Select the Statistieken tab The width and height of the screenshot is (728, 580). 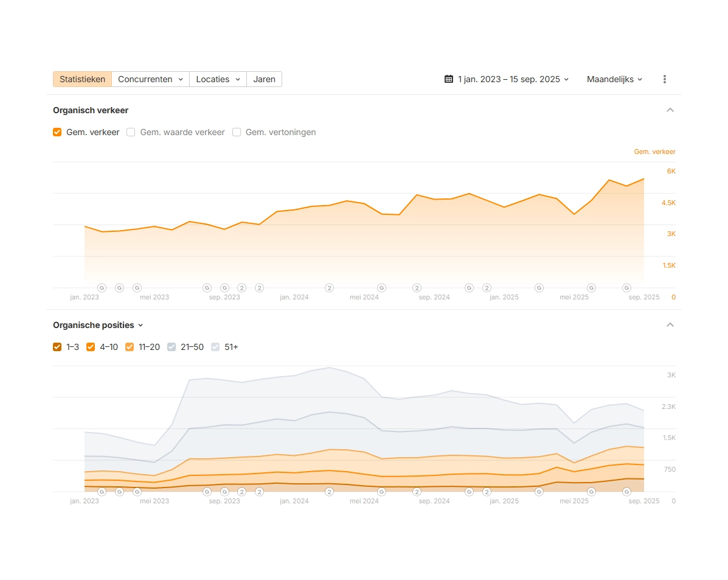tap(82, 79)
